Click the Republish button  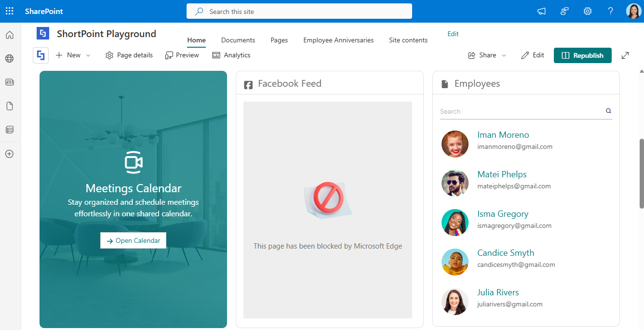pos(582,55)
